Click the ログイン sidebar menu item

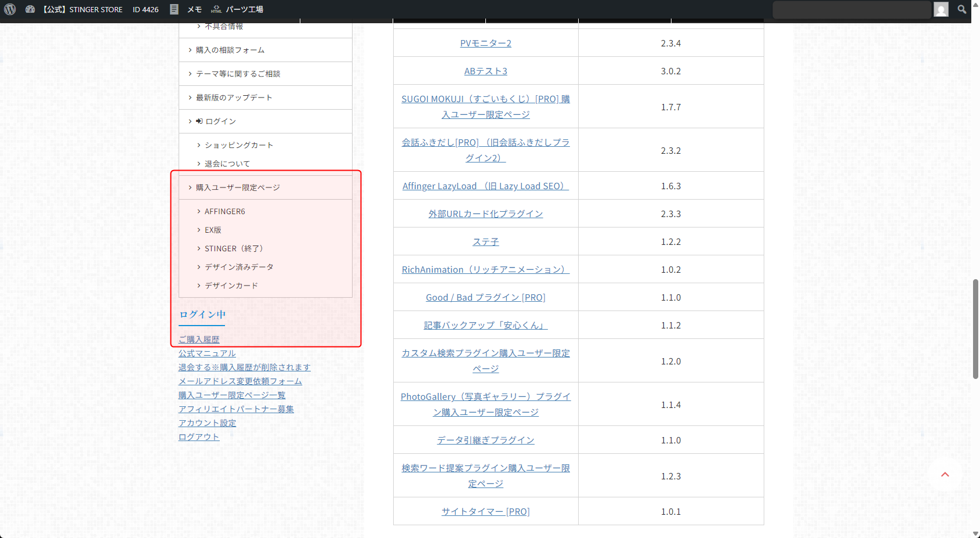(266, 121)
